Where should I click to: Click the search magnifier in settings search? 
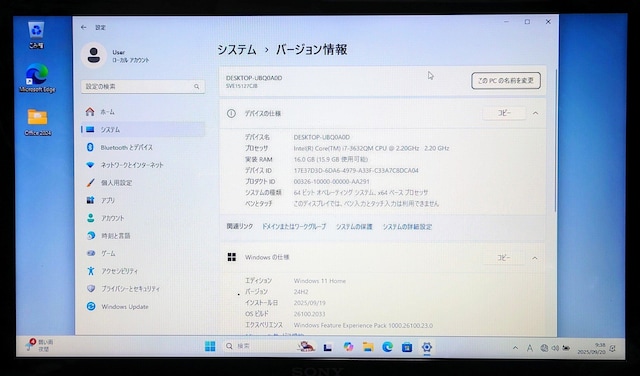(196, 87)
